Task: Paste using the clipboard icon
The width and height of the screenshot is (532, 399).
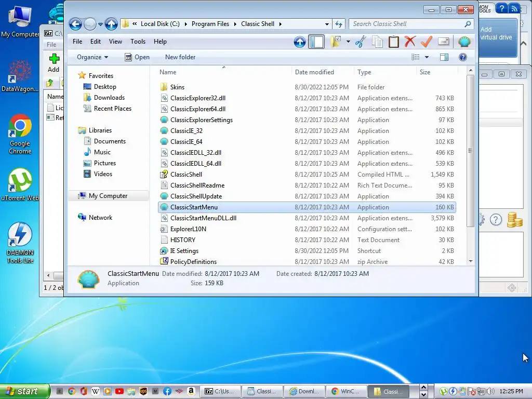Action: [394, 42]
